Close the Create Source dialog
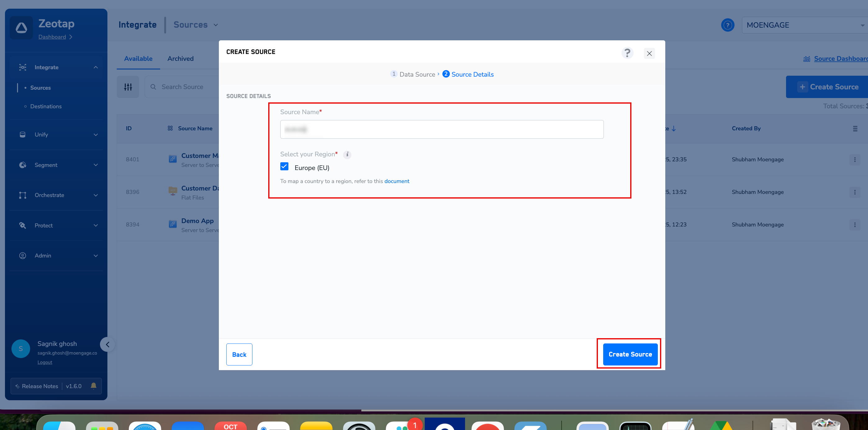Viewport: 868px width, 430px height. pos(649,54)
